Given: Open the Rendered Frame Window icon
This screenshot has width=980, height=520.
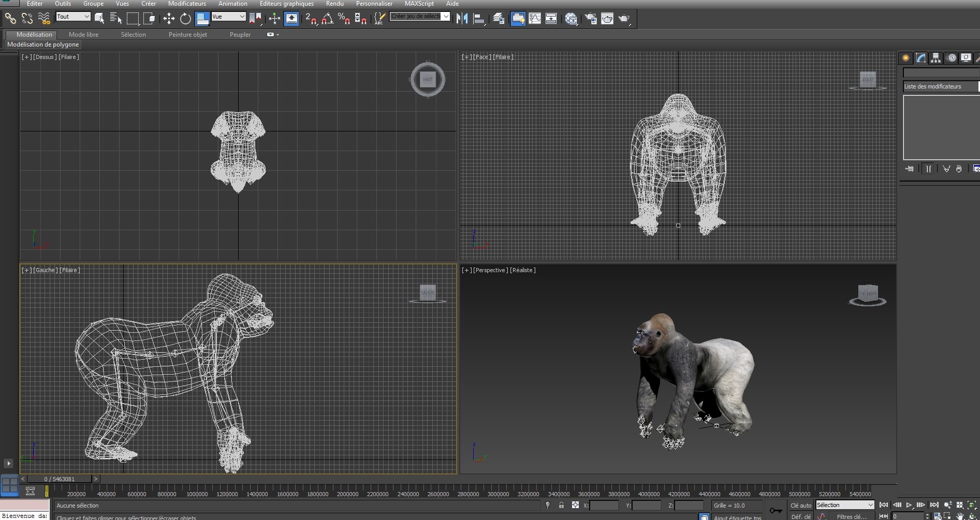Looking at the screenshot, I should pos(607,19).
